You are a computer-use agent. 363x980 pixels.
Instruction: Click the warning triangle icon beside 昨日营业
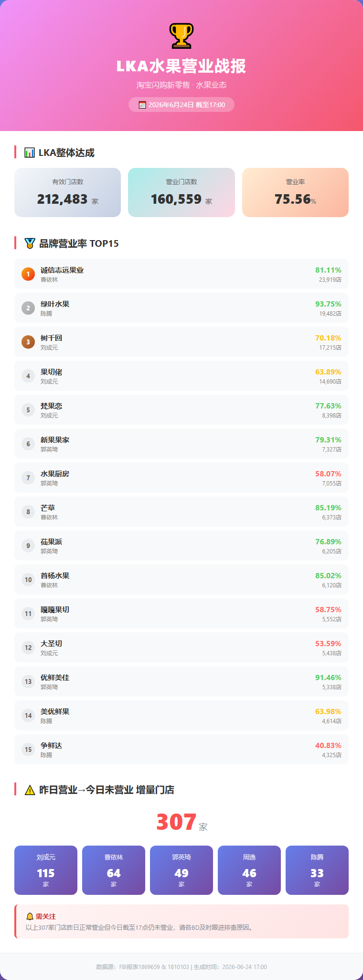click(x=30, y=790)
